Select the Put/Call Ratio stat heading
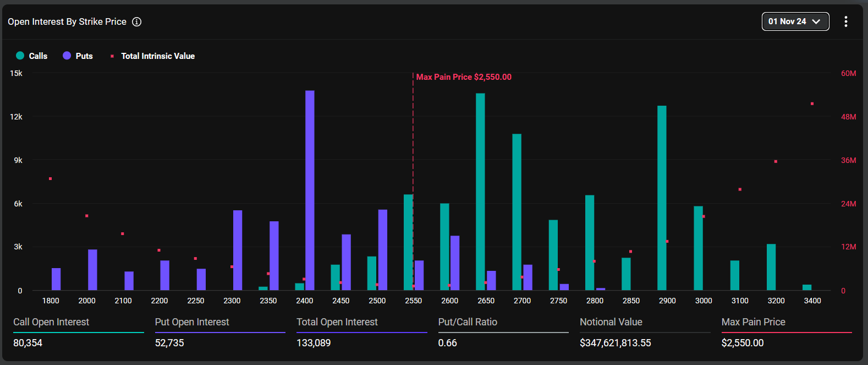 pos(468,322)
